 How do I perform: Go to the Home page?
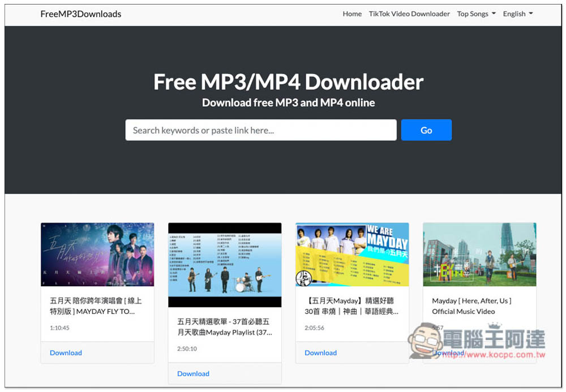(352, 14)
